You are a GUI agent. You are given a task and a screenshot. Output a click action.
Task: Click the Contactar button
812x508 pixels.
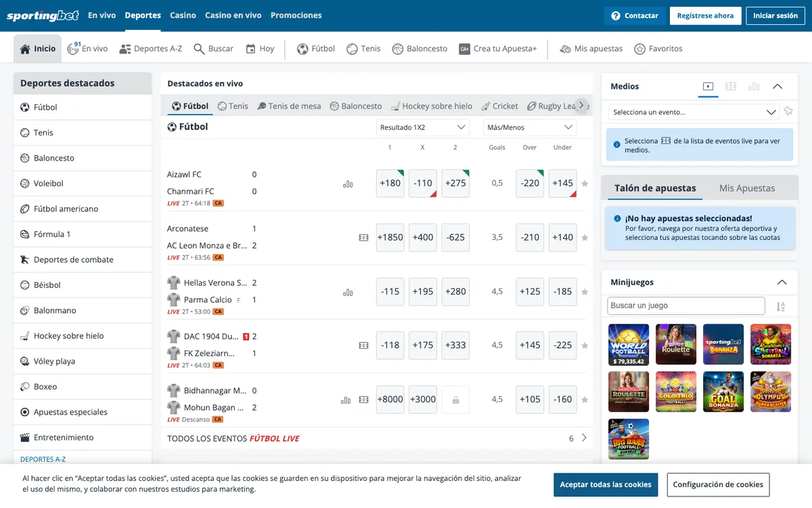(635, 16)
